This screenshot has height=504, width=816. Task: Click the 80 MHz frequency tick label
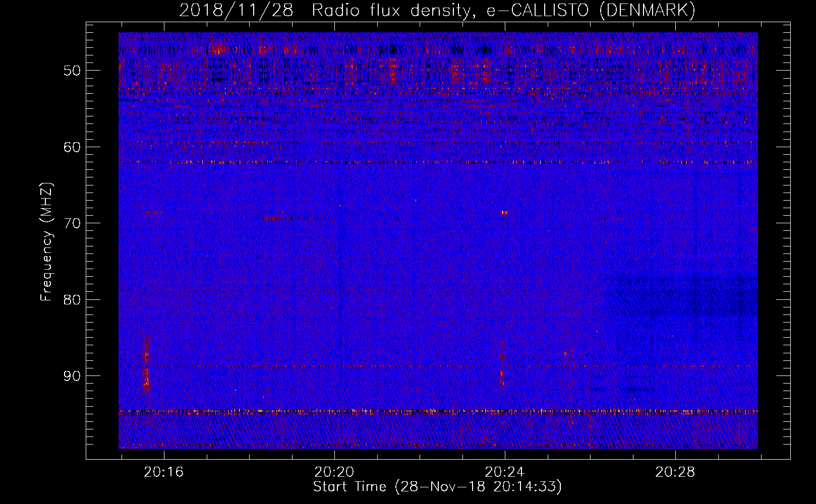72,300
